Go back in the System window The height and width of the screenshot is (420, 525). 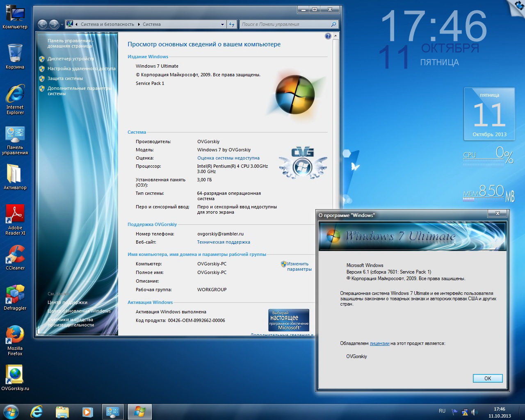click(x=42, y=24)
